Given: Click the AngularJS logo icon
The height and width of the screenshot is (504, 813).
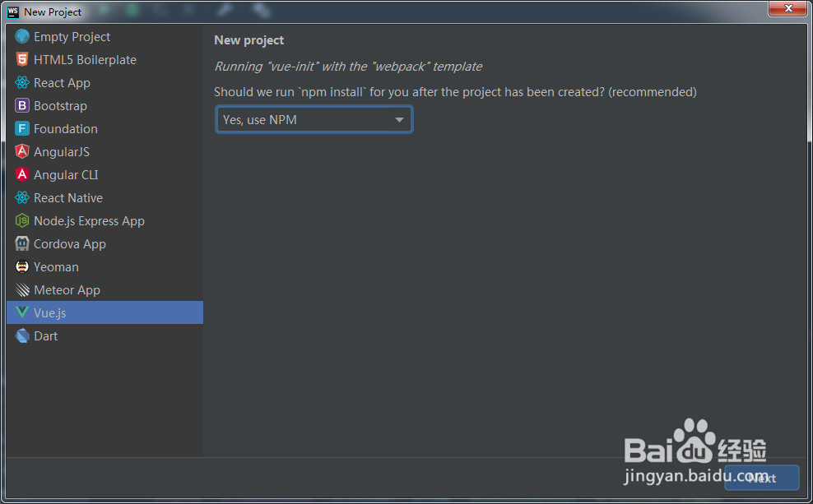Looking at the screenshot, I should 22,152.
